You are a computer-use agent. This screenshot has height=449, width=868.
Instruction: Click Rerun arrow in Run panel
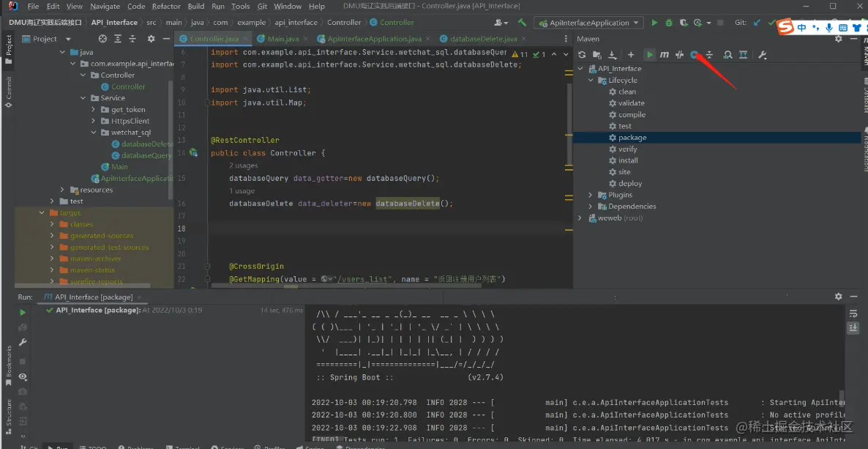click(23, 312)
